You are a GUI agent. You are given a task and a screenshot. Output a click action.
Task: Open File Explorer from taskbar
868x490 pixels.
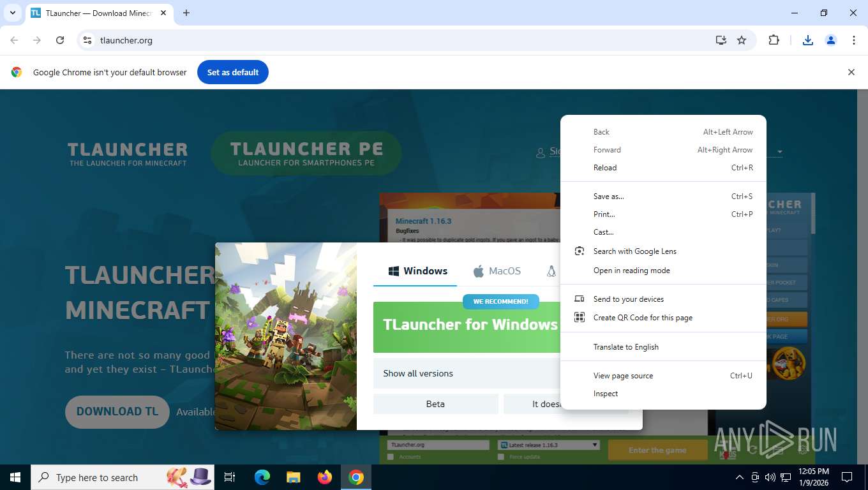pos(293,477)
